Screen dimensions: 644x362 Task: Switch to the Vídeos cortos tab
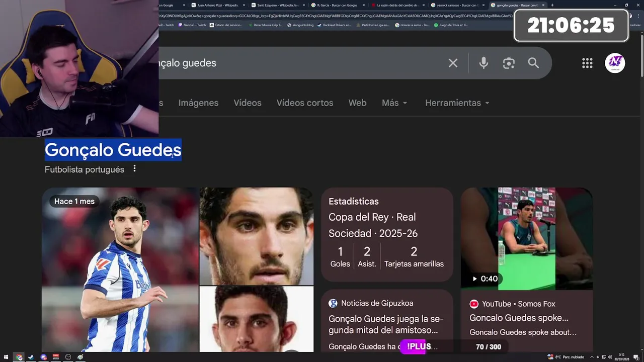pos(305,103)
